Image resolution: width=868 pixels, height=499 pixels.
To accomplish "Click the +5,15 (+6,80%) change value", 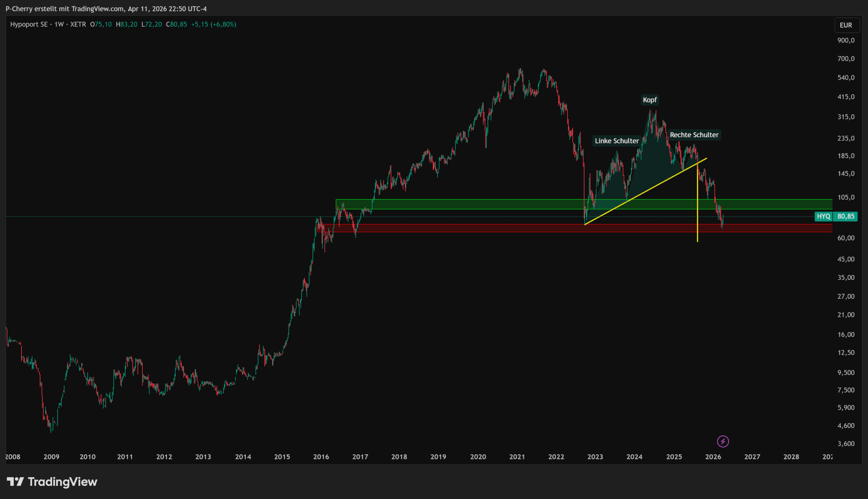I will pyautogui.click(x=214, y=24).
